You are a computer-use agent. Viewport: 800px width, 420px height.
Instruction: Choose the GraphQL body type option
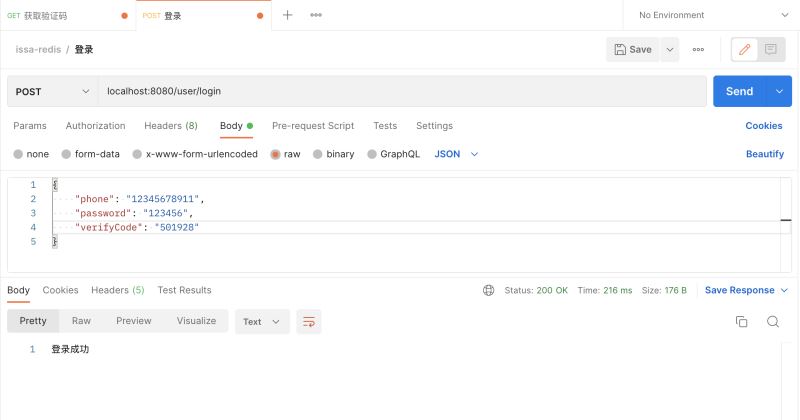pos(372,154)
